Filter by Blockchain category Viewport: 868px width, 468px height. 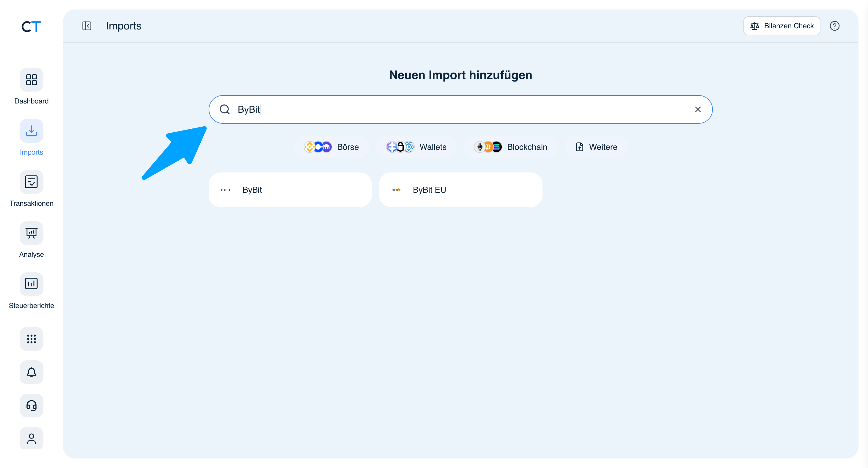point(510,147)
